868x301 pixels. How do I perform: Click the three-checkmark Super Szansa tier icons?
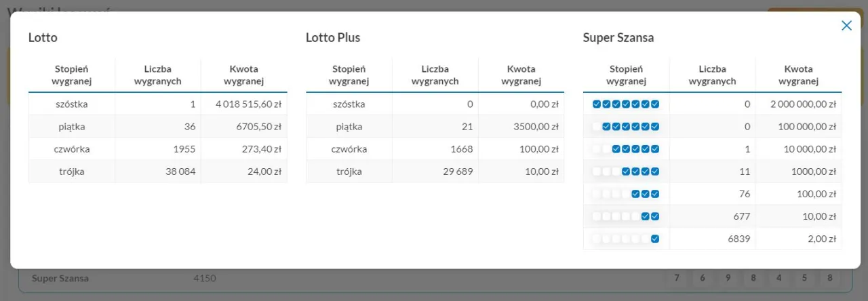coord(645,194)
